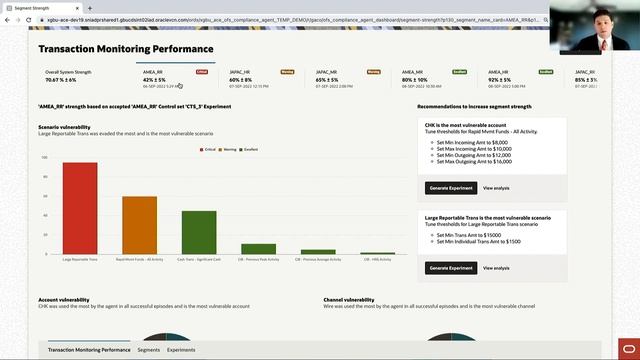Toggle the Critical legend swatch in the chart

(201, 150)
